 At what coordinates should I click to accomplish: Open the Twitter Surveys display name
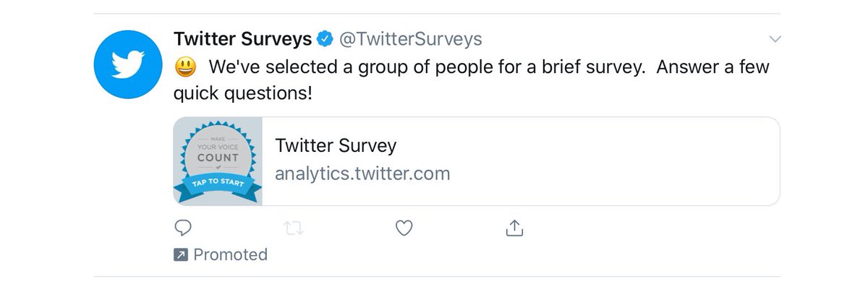[242, 38]
